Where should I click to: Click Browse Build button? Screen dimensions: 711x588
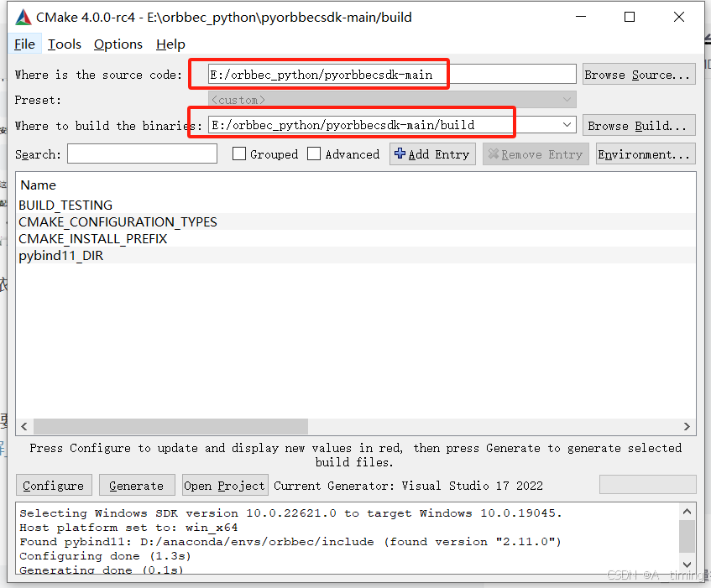coord(639,125)
